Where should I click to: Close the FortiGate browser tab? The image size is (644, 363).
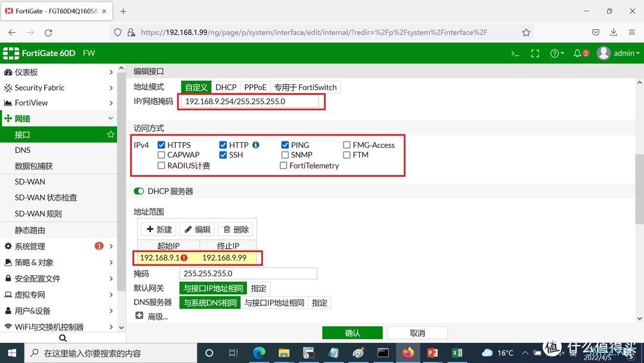(x=104, y=11)
